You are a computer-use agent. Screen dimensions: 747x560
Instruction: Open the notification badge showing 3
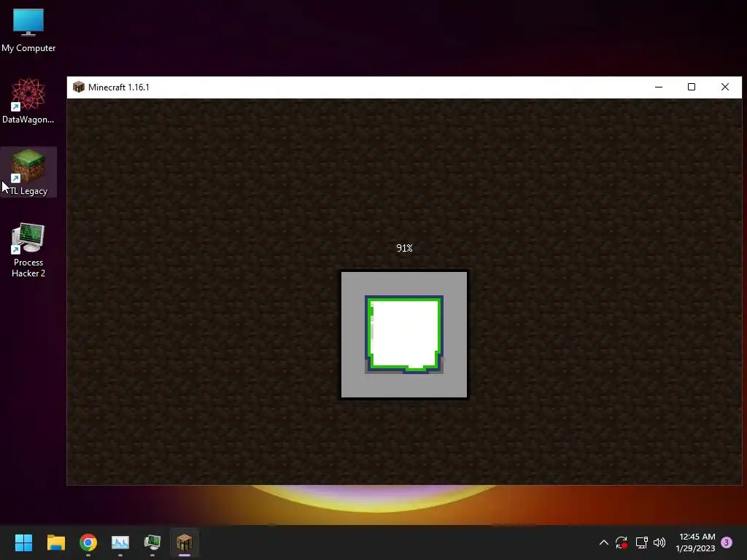click(x=727, y=542)
